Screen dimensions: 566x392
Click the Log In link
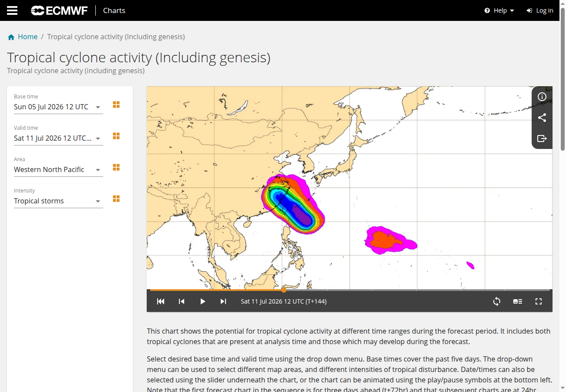pos(540,10)
